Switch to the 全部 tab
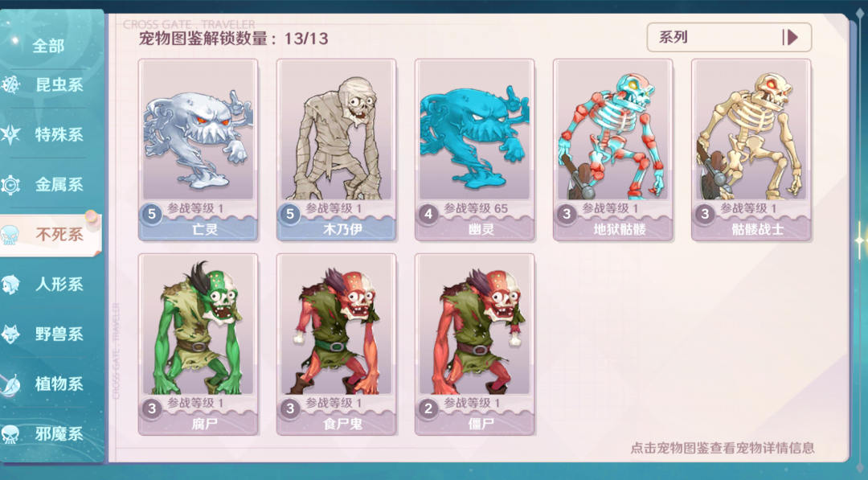This screenshot has height=480, width=868. pyautogui.click(x=49, y=46)
